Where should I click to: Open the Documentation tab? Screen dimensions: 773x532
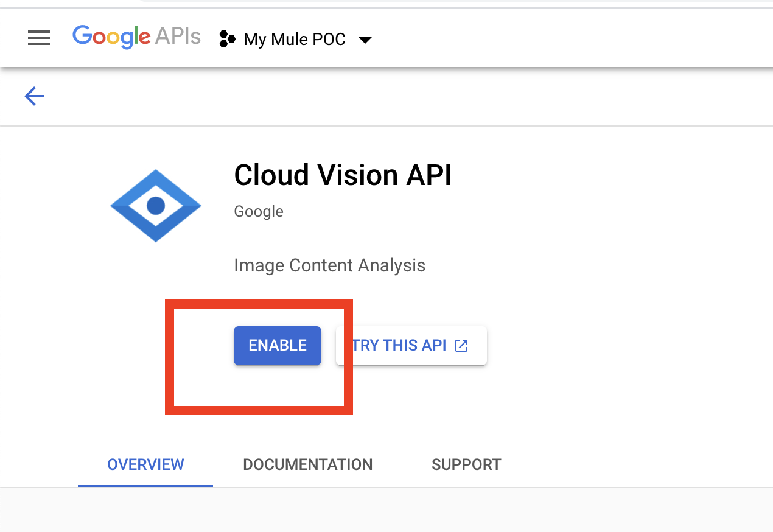pyautogui.click(x=307, y=464)
